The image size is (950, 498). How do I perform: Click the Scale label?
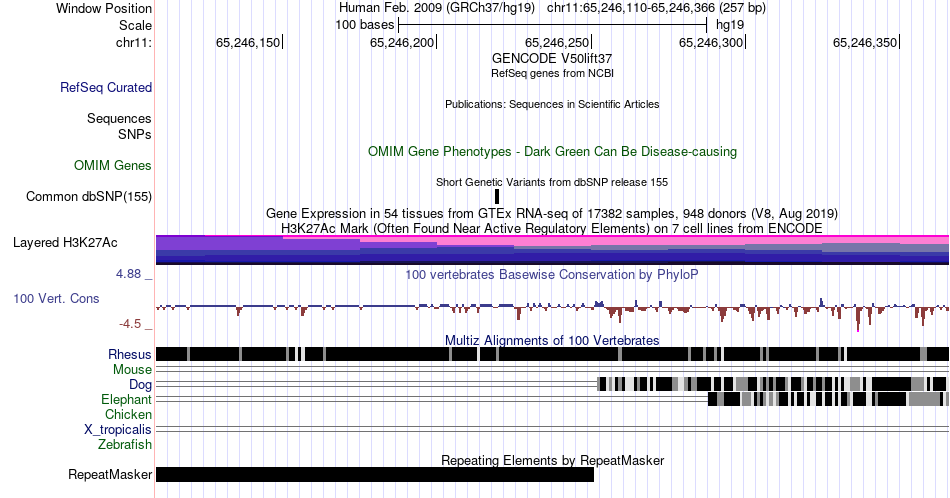pos(135,25)
